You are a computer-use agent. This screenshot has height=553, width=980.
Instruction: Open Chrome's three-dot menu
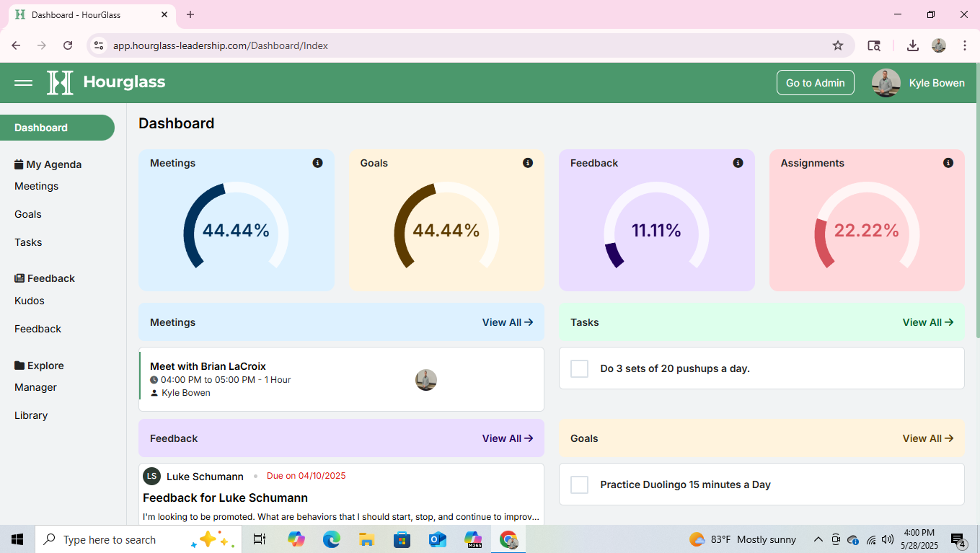965,45
